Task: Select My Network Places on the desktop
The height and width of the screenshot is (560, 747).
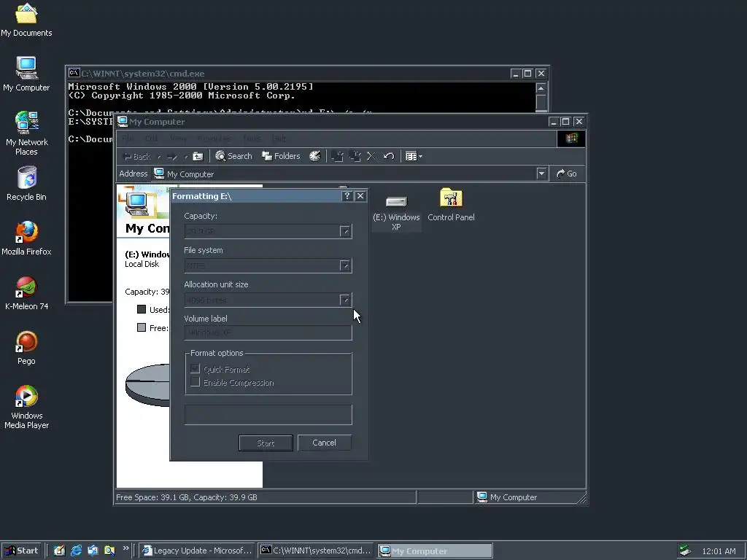Action: 26,133
